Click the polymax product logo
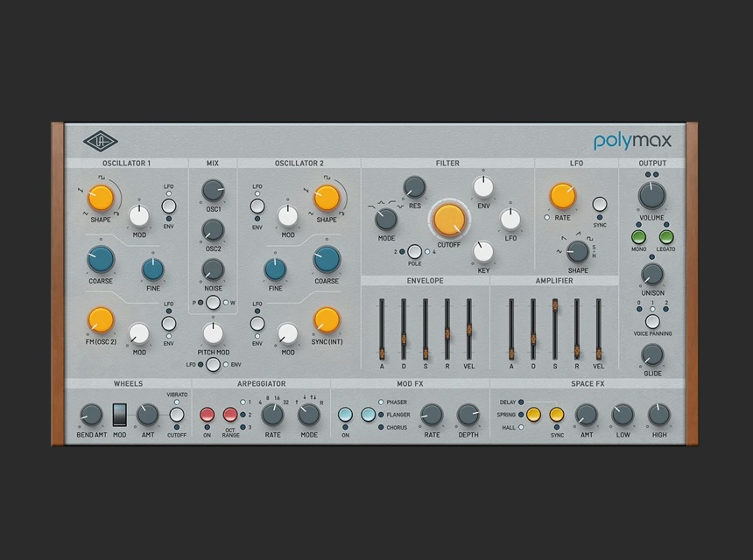This screenshot has height=560, width=753. coord(632,142)
